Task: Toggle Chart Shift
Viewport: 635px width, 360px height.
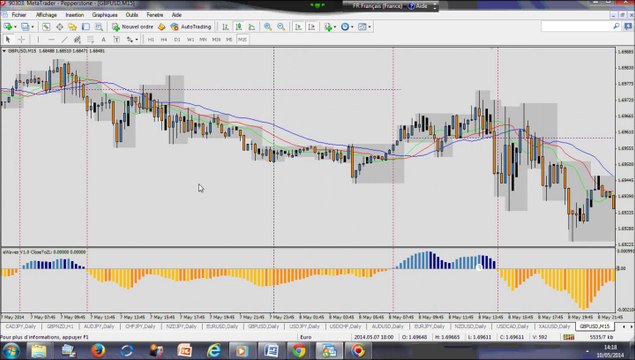Action: [x=311, y=27]
